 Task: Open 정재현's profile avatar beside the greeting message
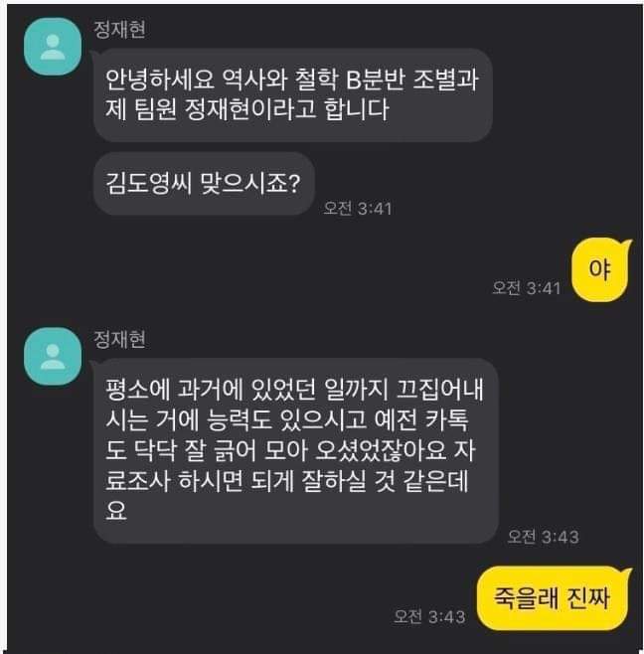53,47
